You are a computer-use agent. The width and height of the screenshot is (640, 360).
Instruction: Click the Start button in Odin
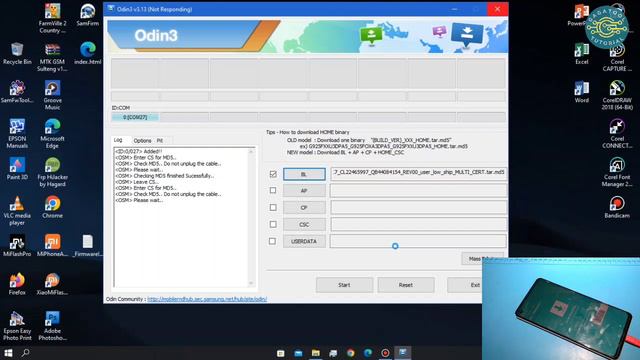[344, 285]
